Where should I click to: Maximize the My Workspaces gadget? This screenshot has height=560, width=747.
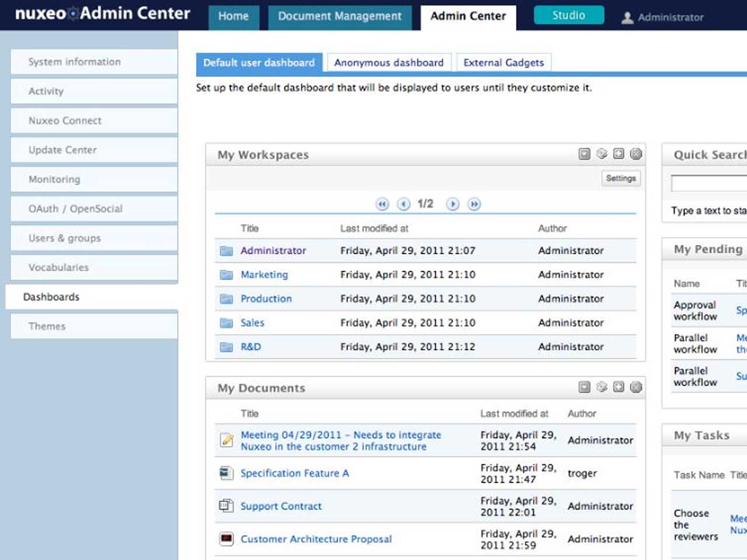tap(619, 154)
